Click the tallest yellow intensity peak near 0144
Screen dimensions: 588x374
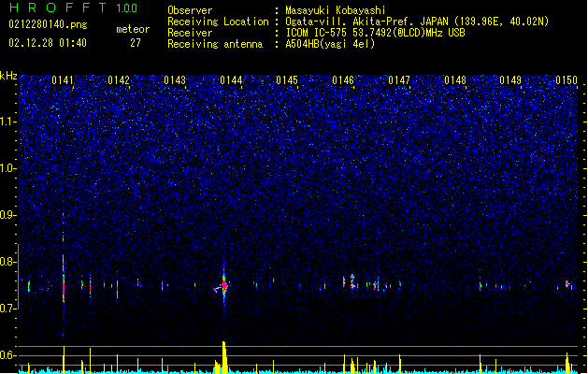tap(223, 357)
